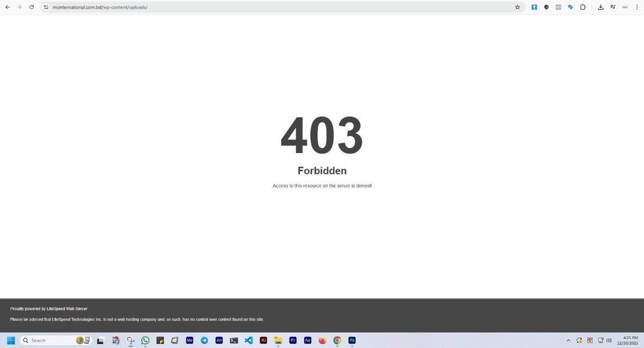
Task: Reload the page with the refresh button
Action: (31, 7)
